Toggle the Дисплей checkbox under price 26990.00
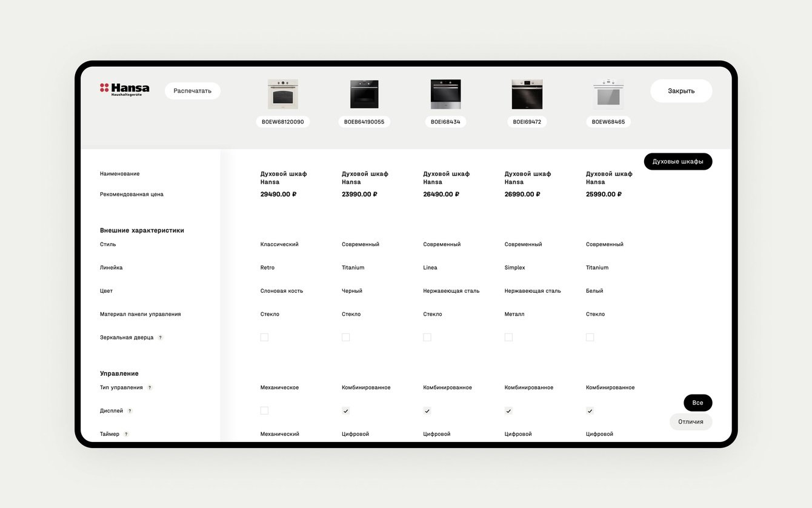The image size is (812, 508). pos(508,411)
